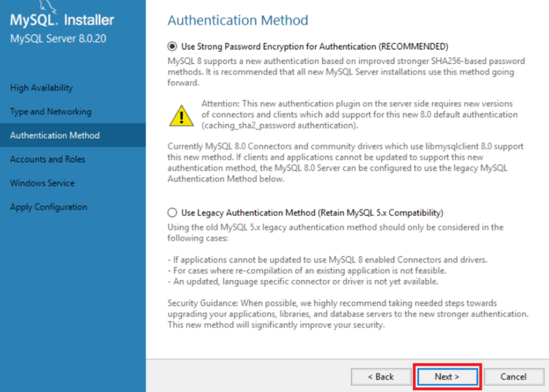Click the re-compilation not feasible bullet line
549x392 pixels.
click(x=306, y=271)
